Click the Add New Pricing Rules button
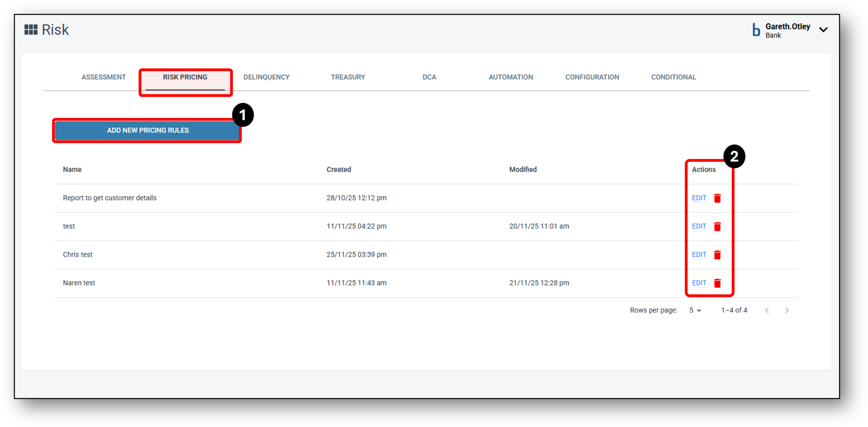The image size is (868, 427). pyautogui.click(x=147, y=130)
